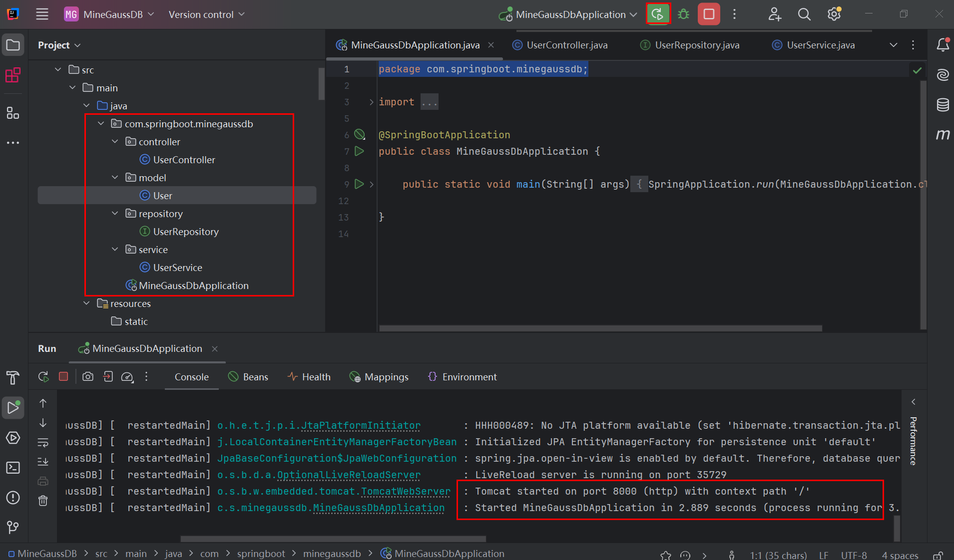Viewport: 954px width, 560px height.
Task: Toggle the Run tool window sidebar button
Action: 13,408
